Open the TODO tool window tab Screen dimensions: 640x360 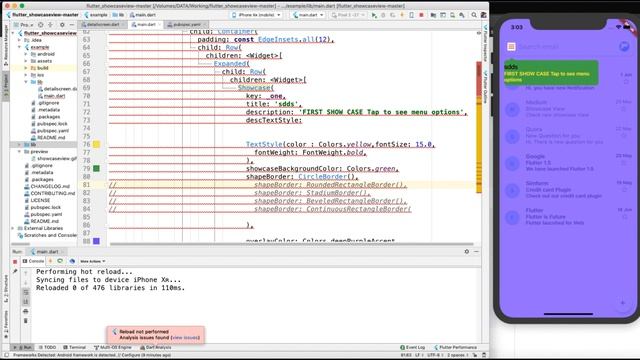coord(47,347)
